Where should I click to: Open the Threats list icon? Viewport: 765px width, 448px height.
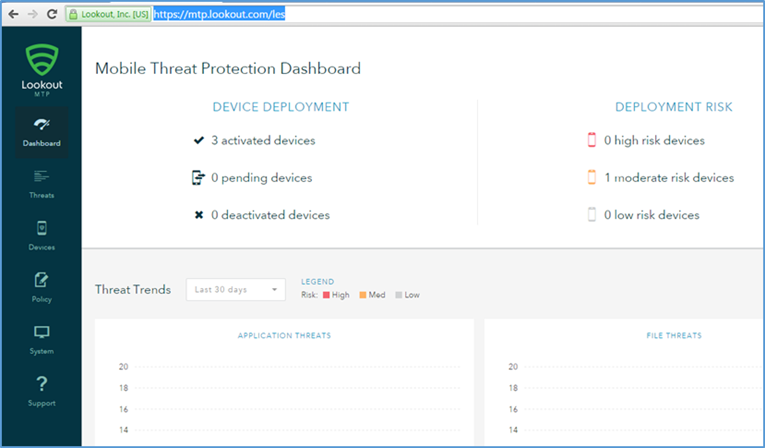point(41,176)
